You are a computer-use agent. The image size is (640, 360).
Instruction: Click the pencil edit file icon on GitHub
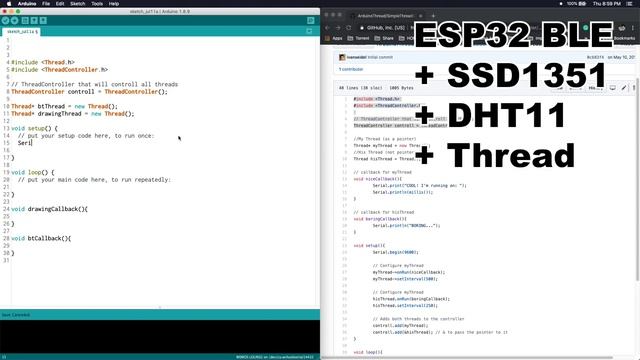click(x=624, y=88)
